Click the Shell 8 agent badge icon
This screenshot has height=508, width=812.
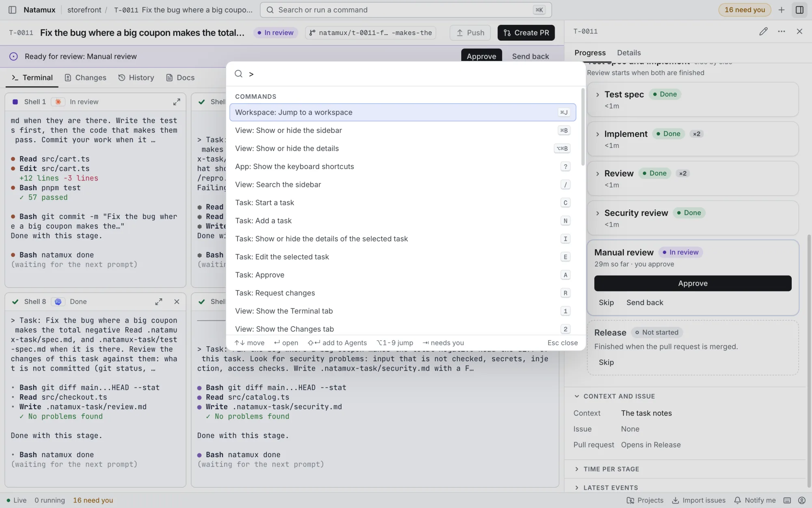[58, 302]
